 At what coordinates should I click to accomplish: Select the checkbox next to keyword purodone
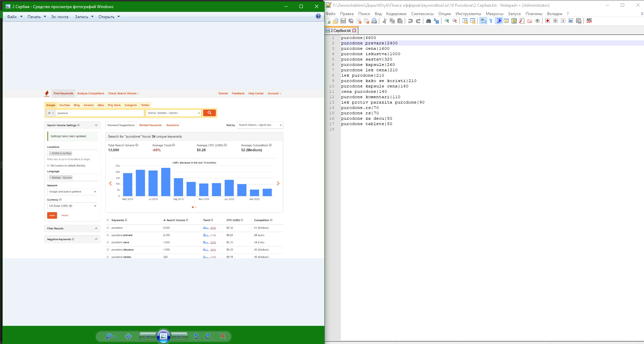point(108,228)
